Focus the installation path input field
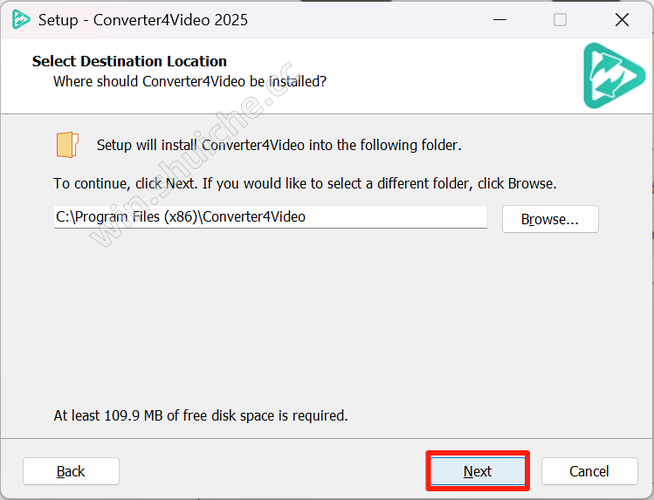 tap(270, 217)
